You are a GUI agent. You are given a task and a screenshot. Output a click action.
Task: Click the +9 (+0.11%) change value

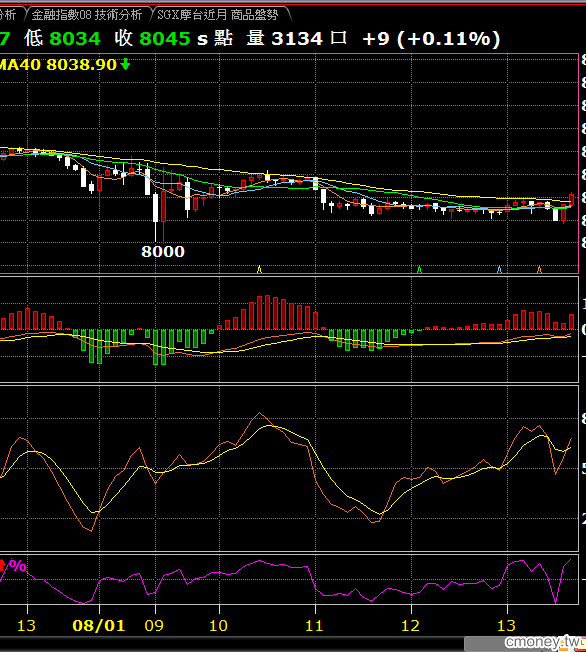(431, 39)
